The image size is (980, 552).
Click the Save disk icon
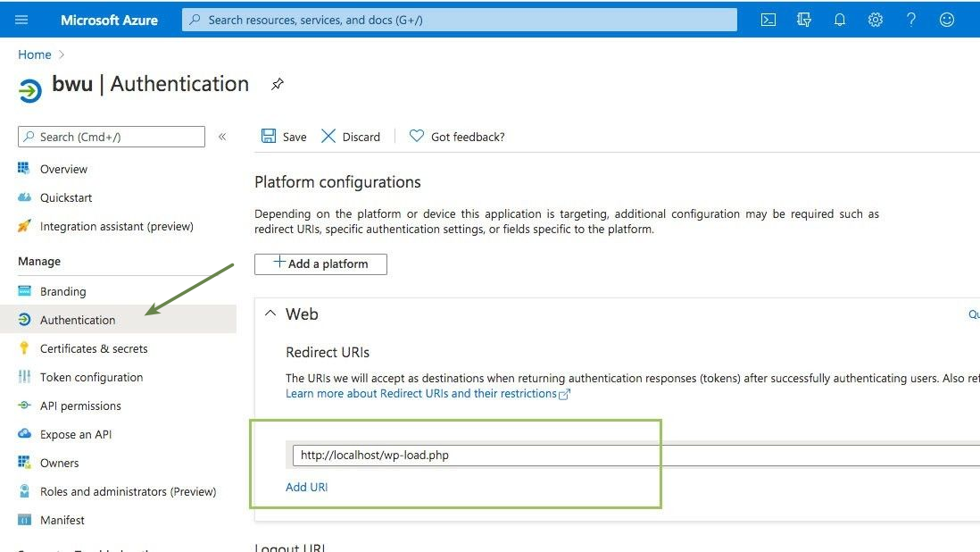pos(269,137)
